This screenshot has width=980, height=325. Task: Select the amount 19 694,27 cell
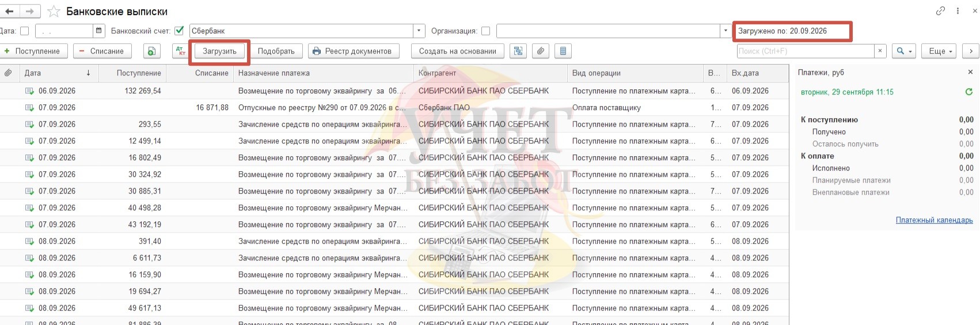coord(132,292)
